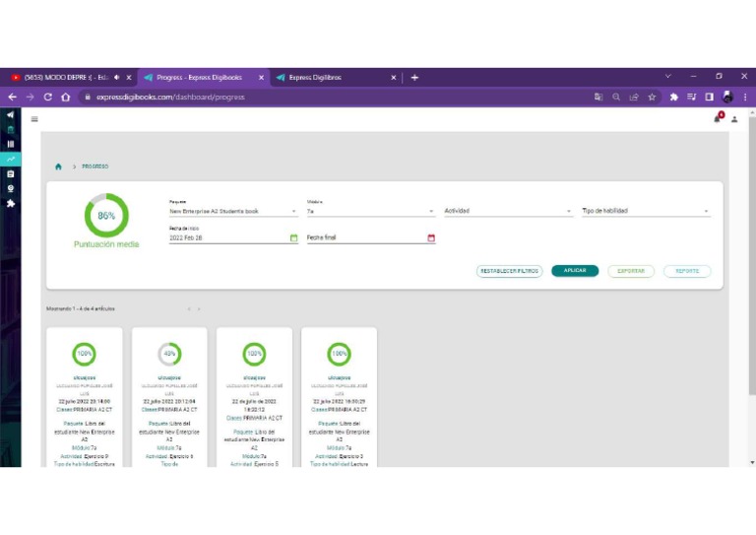
Task: Select the progress chart icon in sidebar
Action: click(11, 159)
